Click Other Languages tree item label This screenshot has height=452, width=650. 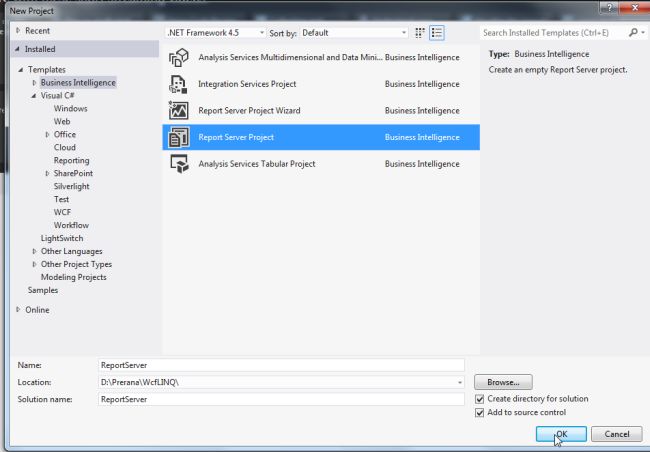tap(71, 251)
